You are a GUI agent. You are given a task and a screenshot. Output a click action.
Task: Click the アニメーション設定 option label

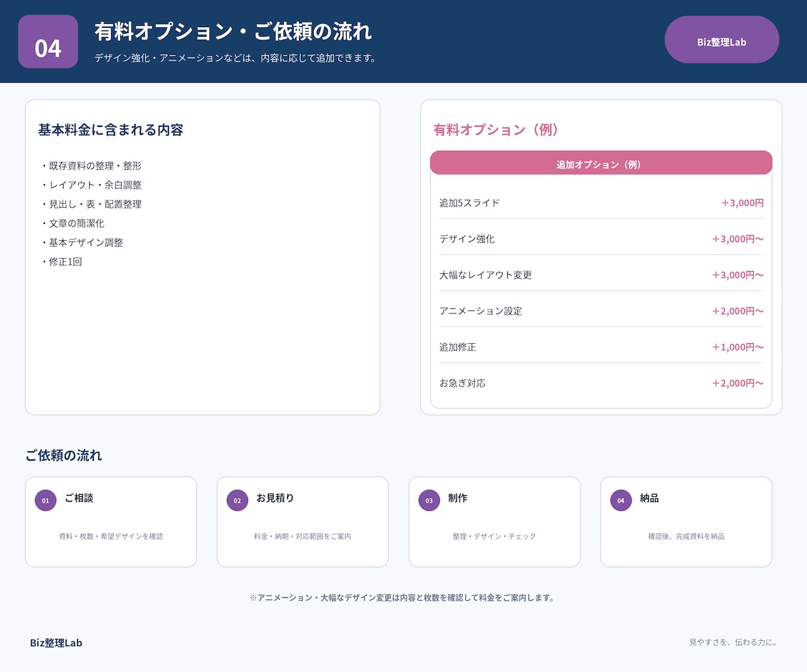point(481,311)
